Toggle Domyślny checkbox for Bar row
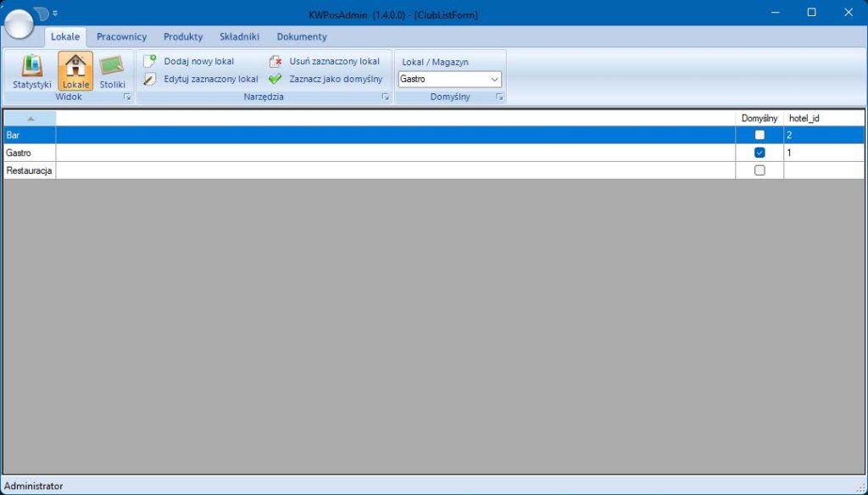The image size is (868, 495). [x=759, y=135]
